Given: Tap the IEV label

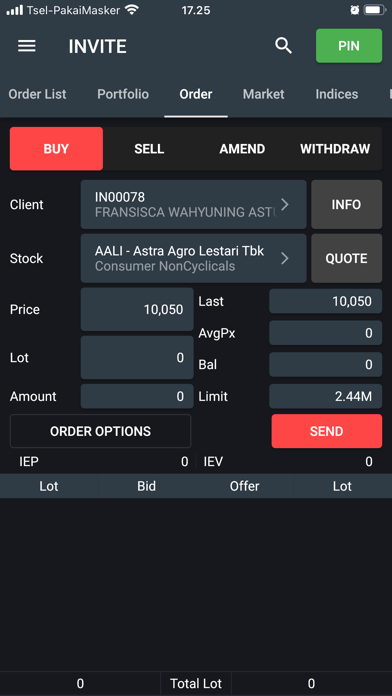Looking at the screenshot, I should [x=213, y=462].
